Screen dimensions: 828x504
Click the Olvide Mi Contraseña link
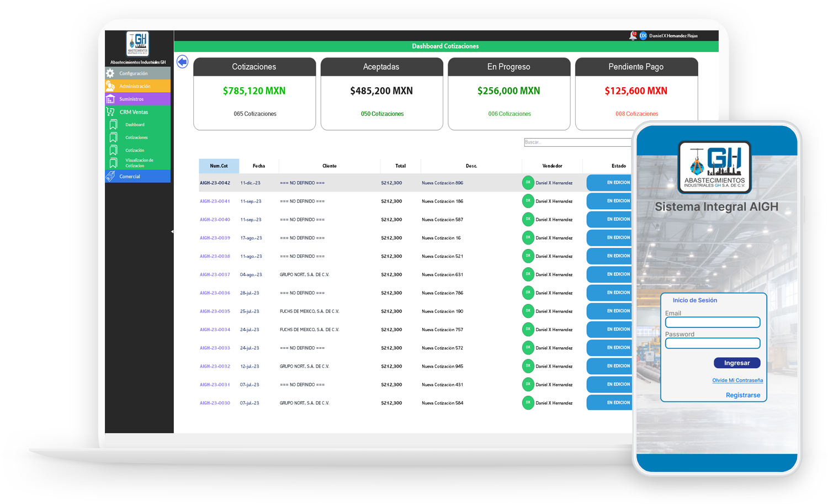[737, 380]
